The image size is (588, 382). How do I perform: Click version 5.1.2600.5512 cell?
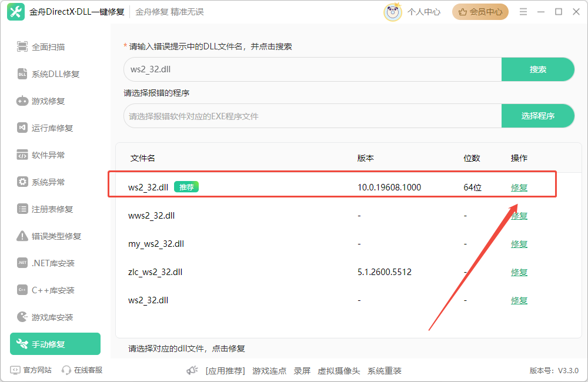(x=385, y=272)
